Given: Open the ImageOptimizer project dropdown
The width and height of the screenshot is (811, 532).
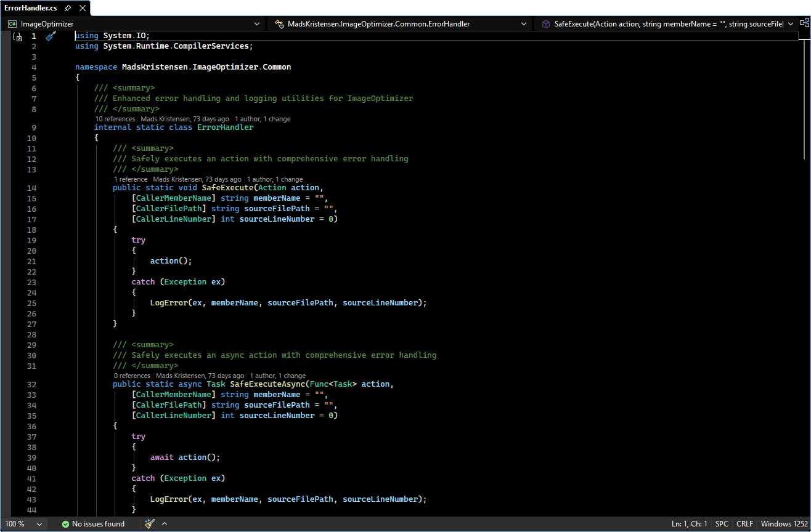Looking at the screenshot, I should click(x=257, y=24).
